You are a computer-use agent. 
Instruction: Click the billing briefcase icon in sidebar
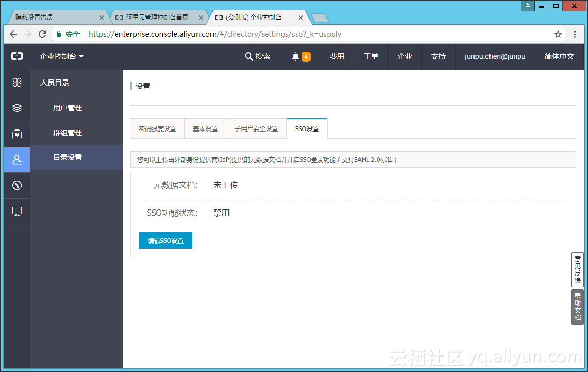tap(17, 134)
